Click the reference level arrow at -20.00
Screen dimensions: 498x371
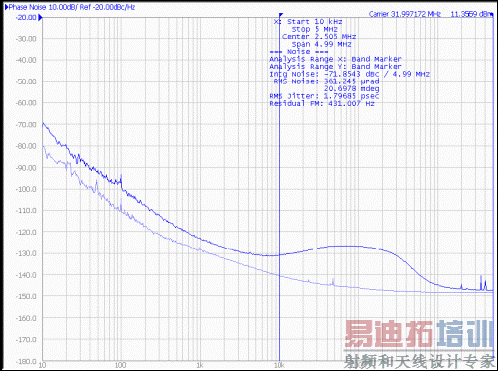(x=40, y=18)
